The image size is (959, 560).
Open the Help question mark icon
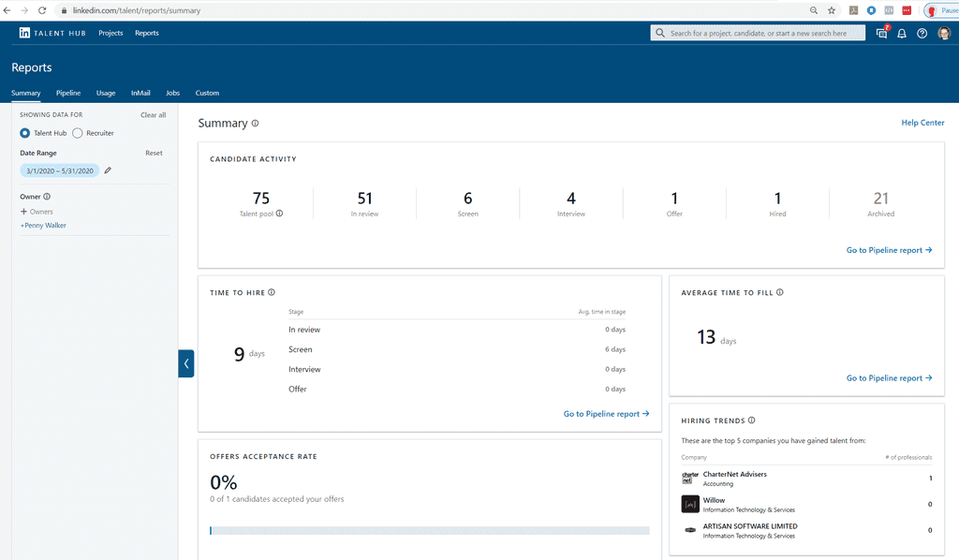tap(922, 33)
